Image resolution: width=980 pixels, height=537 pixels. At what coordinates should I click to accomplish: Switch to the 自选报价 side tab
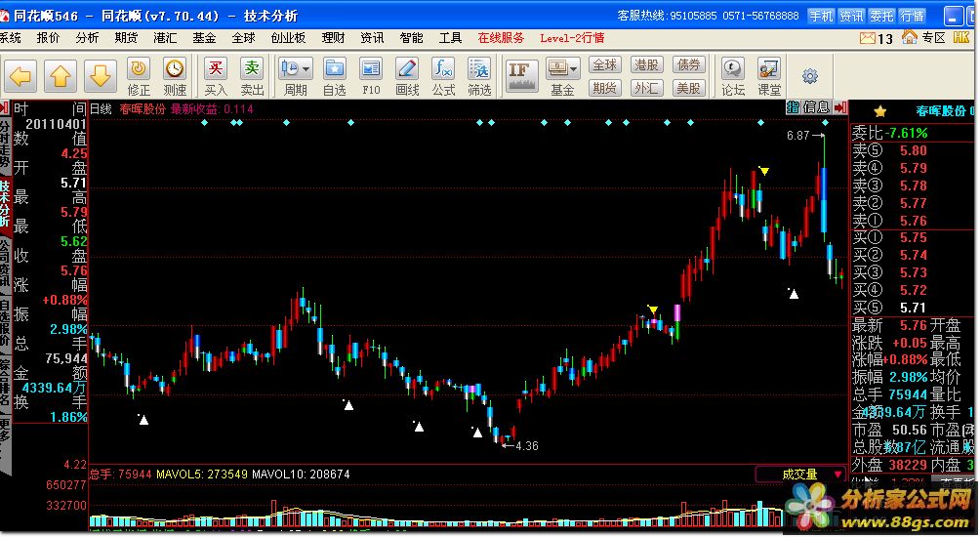click(5, 324)
